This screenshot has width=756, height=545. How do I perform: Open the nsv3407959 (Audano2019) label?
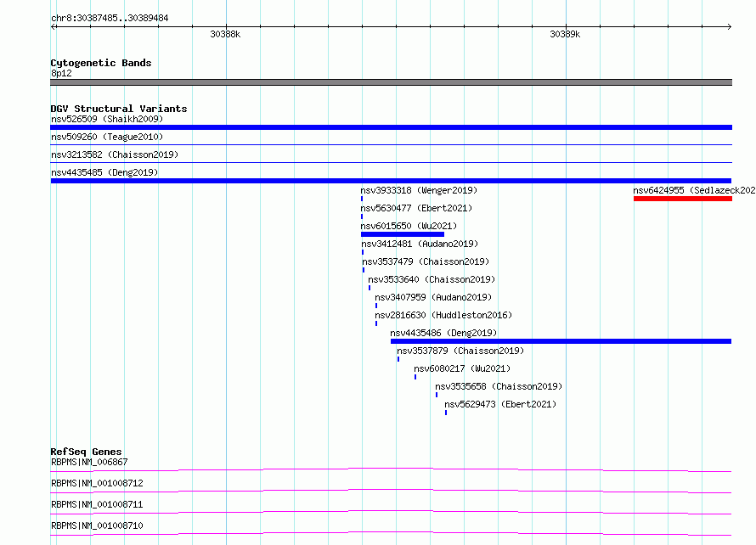click(x=433, y=297)
